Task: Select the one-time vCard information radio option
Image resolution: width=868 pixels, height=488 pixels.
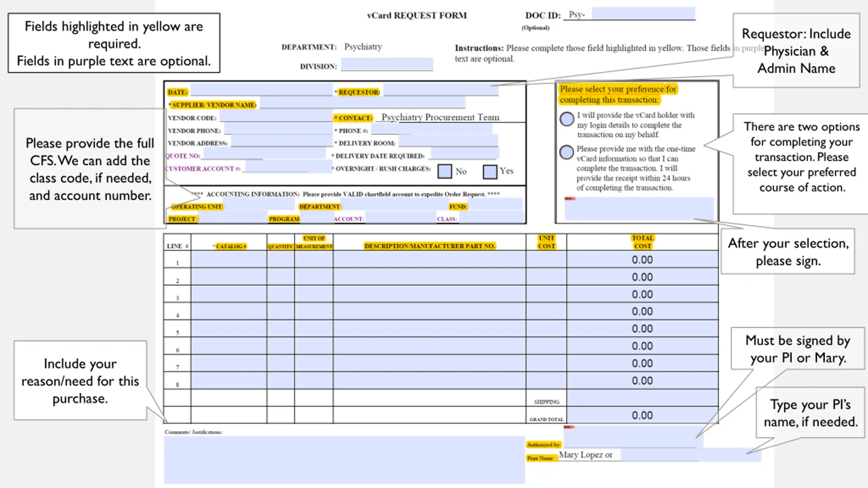Action: [x=566, y=152]
